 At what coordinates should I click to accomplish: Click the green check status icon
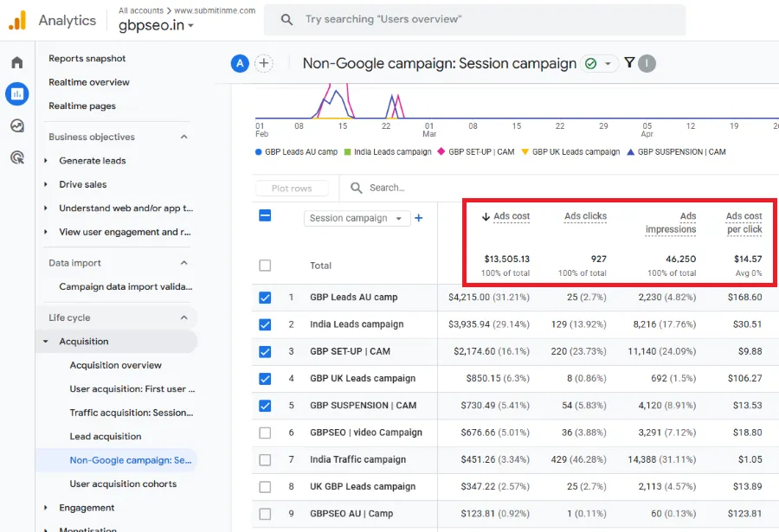click(x=590, y=64)
